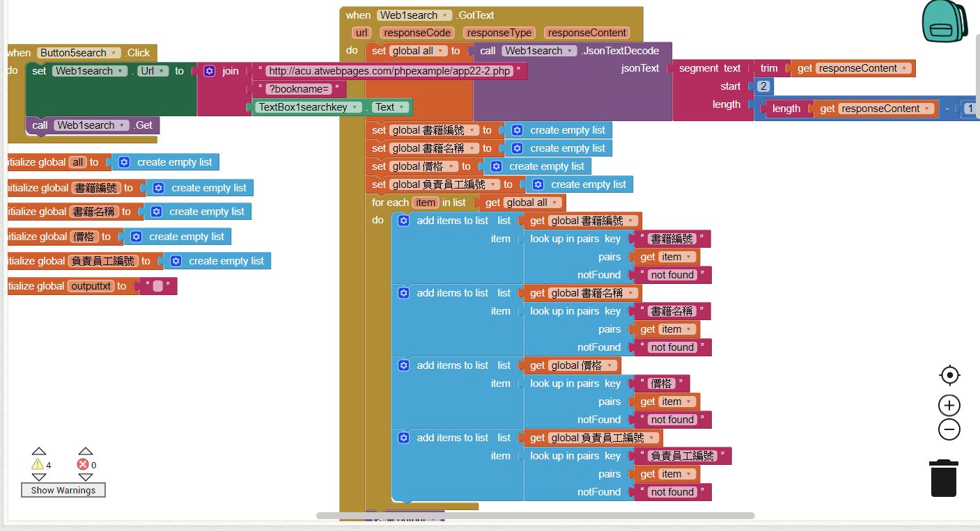Go to next warning with down arrow
Viewport: 980px width, 531px height.
[x=39, y=477]
